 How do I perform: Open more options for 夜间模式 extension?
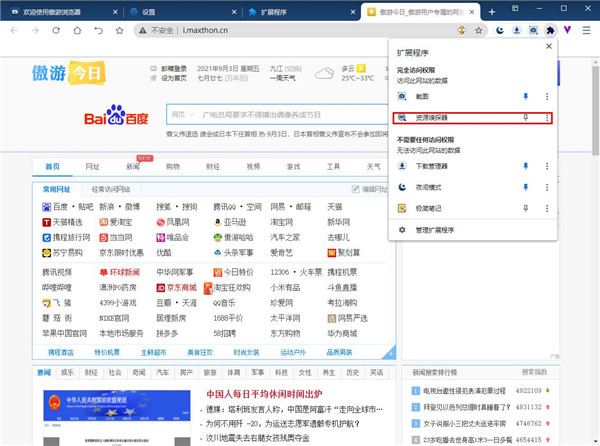(x=546, y=186)
